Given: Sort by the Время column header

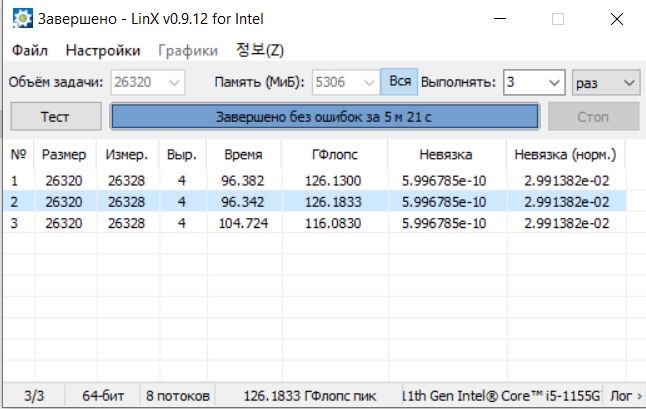Looking at the screenshot, I should click(244, 155).
